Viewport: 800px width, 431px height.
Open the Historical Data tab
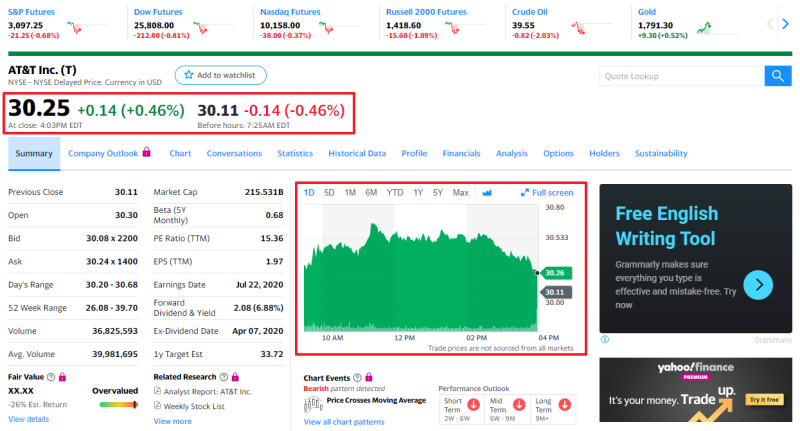[357, 154]
